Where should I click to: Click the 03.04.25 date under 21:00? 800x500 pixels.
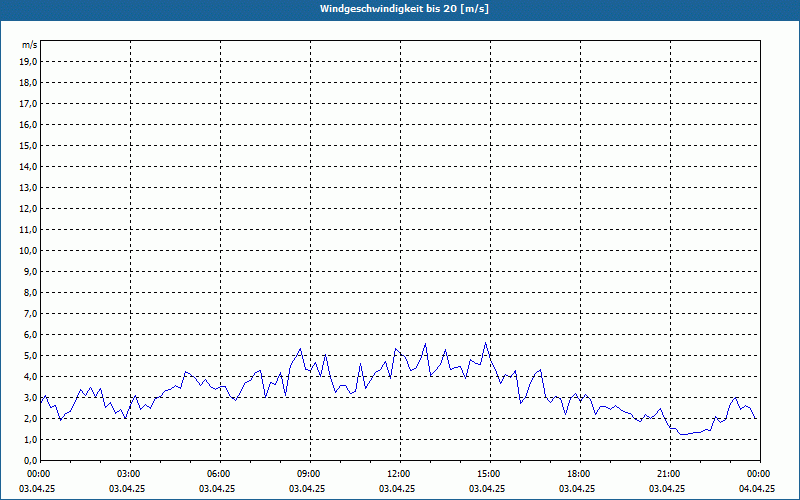point(667,488)
